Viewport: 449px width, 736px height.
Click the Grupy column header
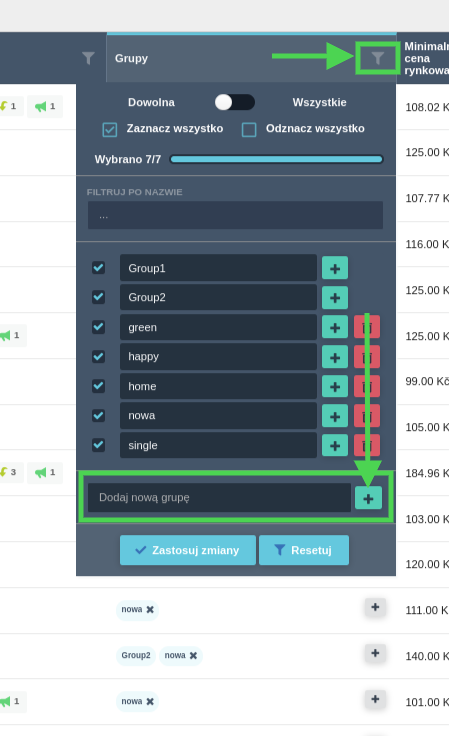pos(131,58)
